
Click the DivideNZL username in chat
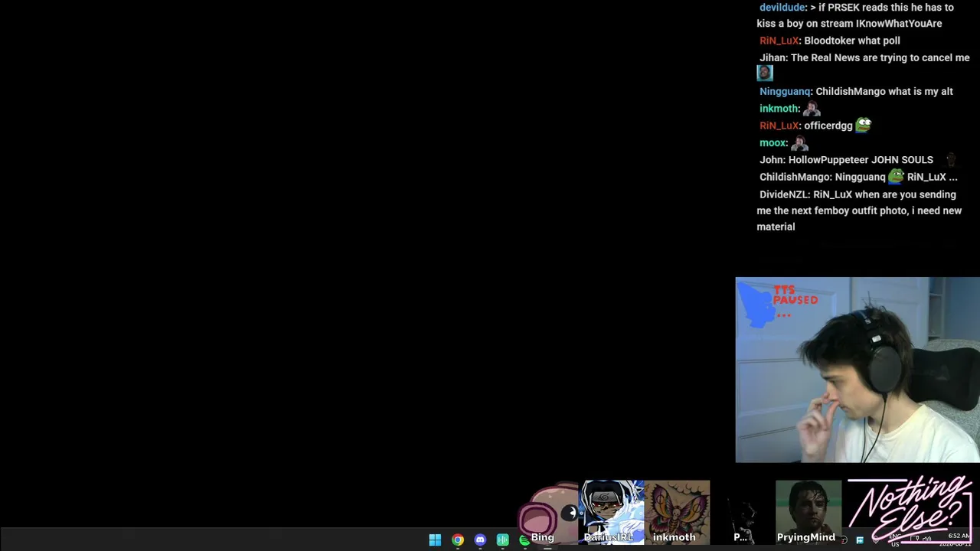click(x=784, y=194)
